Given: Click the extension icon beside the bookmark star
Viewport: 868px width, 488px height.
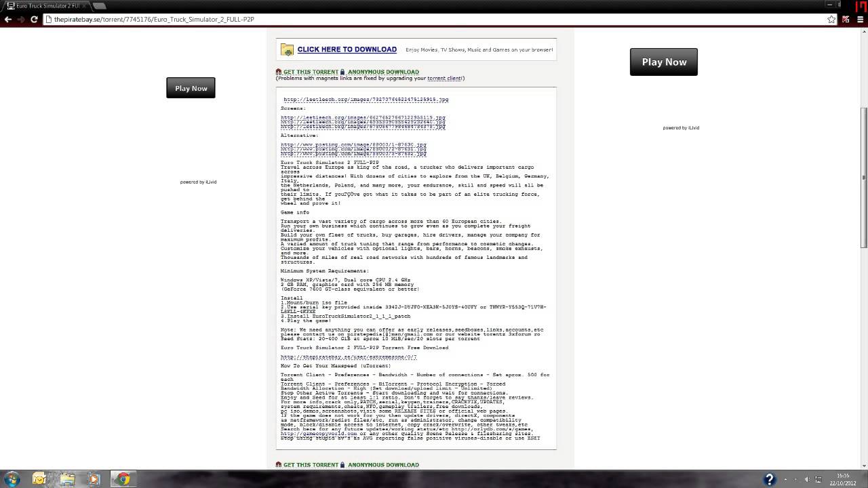Looking at the screenshot, I should pos(846,20).
